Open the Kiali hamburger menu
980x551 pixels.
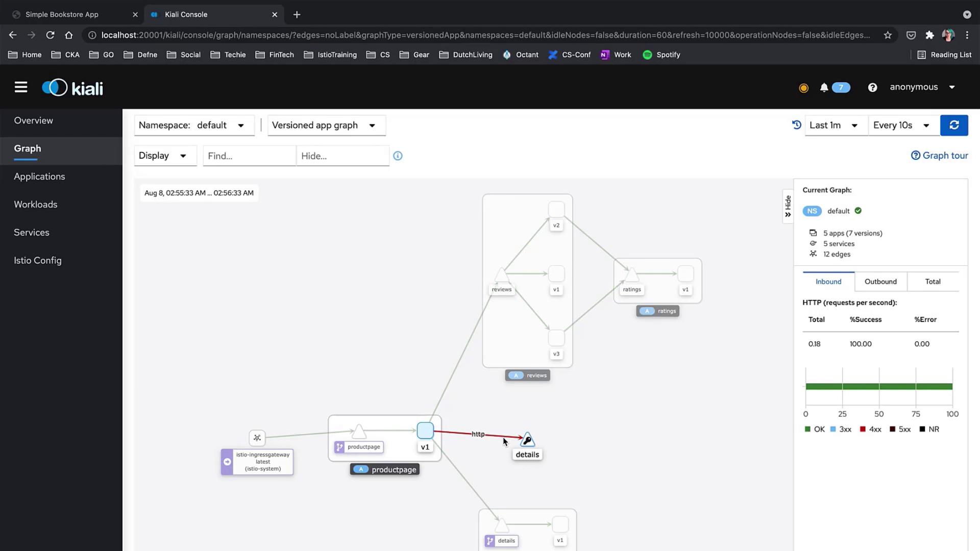pos(21,87)
